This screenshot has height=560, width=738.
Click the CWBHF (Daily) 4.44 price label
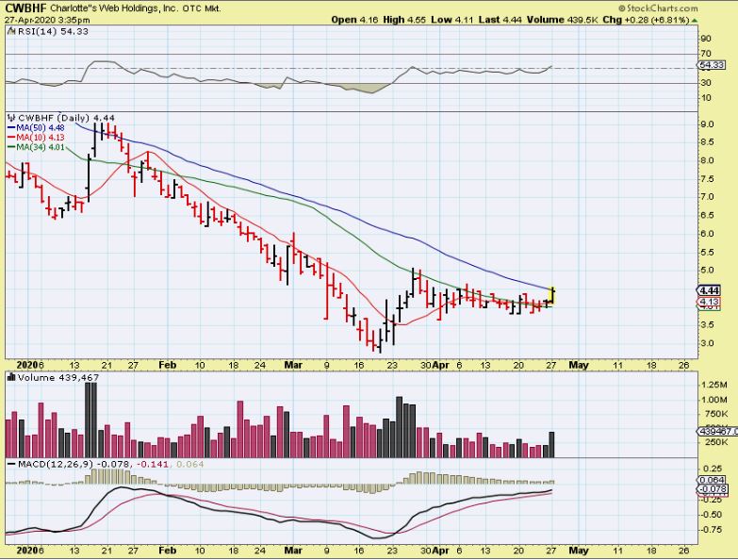tap(66, 118)
